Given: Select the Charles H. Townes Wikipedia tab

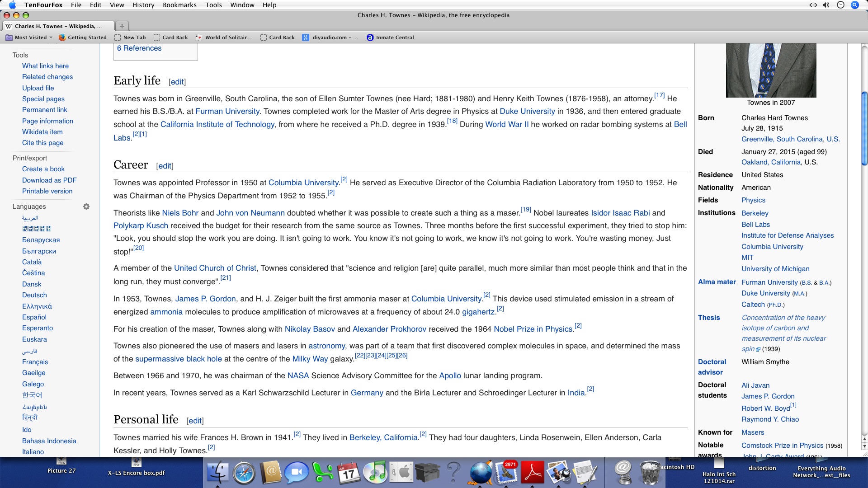Looking at the screenshot, I should [x=59, y=26].
